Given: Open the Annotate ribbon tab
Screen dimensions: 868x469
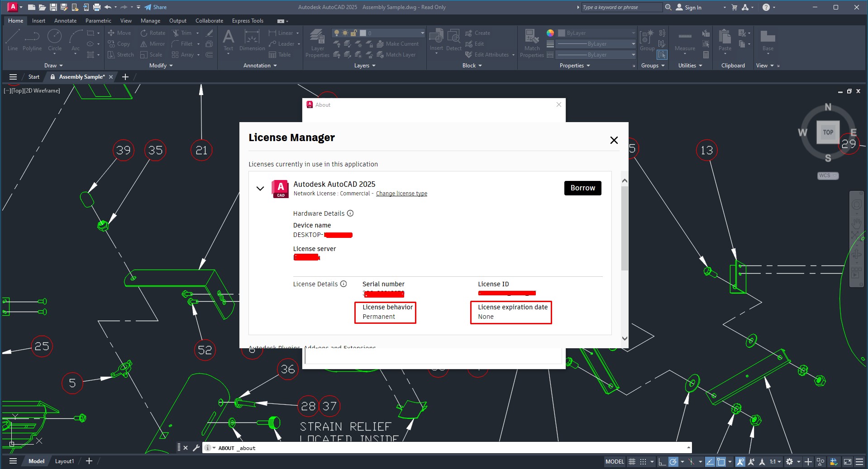Looking at the screenshot, I should coord(65,21).
